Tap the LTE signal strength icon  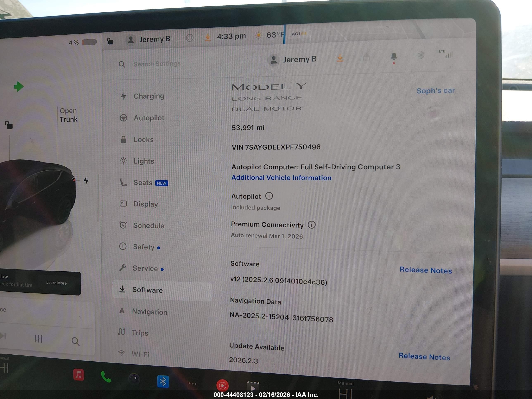[x=446, y=54]
